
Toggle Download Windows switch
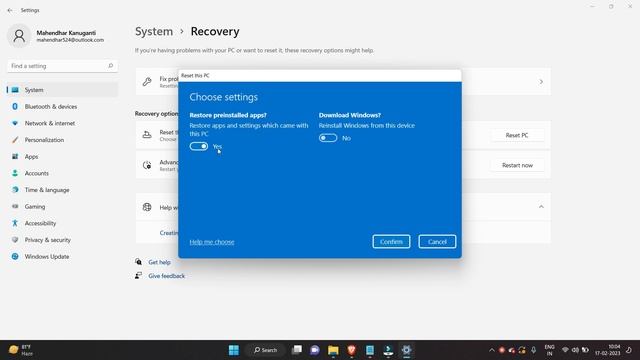coord(328,138)
